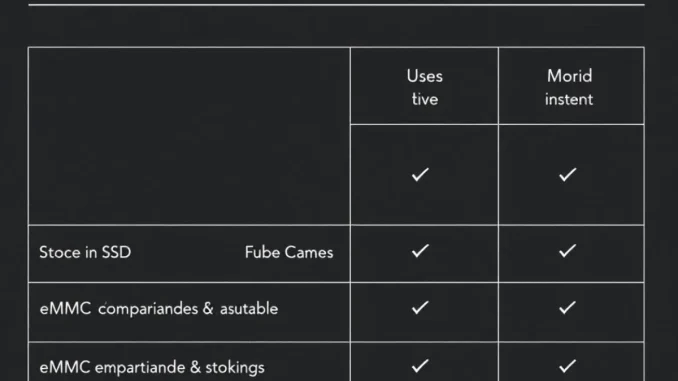Select 'eMMC empartiande & stokings' row label
Image resolution: width=678 pixels, height=381 pixels.
152,368
